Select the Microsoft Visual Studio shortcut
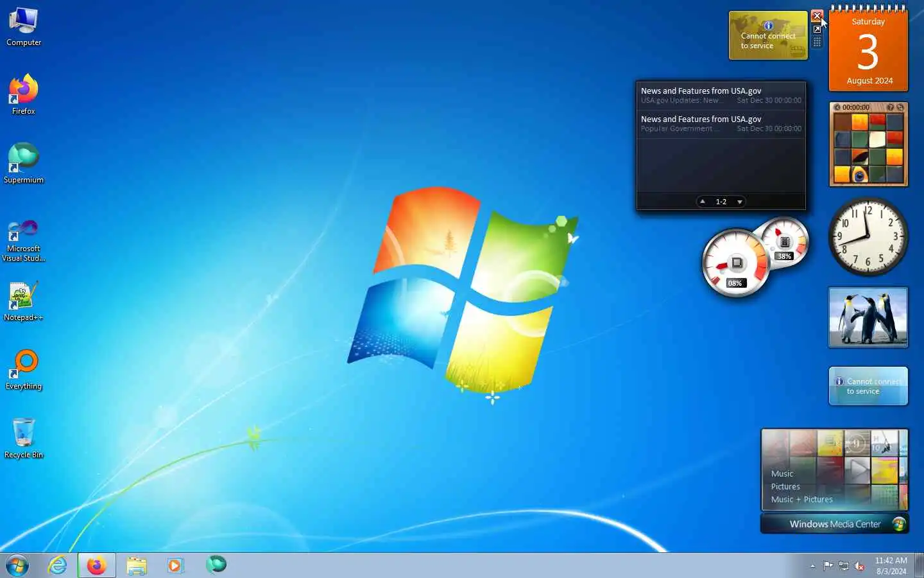The height and width of the screenshot is (578, 924). [24, 240]
